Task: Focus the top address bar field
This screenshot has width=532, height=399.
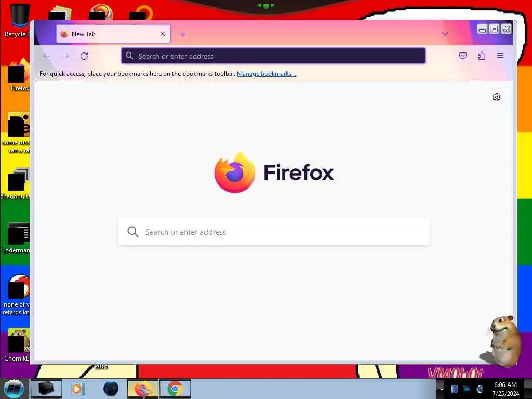Action: [x=273, y=56]
